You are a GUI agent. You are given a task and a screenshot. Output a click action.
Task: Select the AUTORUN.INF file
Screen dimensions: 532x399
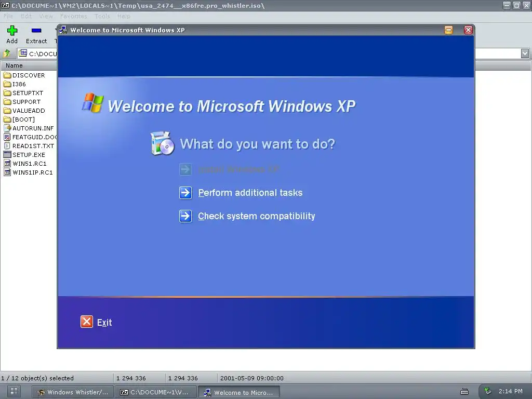click(x=29, y=128)
